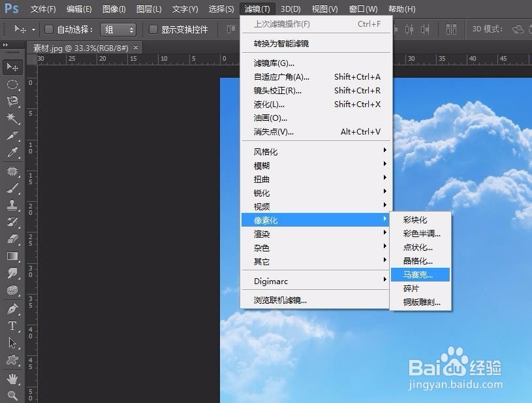532x403 pixels.
Task: Expand the 其它 submenu
Action: pyautogui.click(x=316, y=261)
